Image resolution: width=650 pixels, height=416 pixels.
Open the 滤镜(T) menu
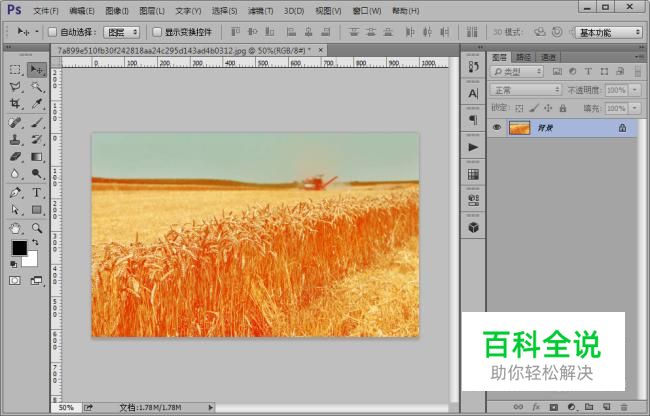tap(260, 11)
